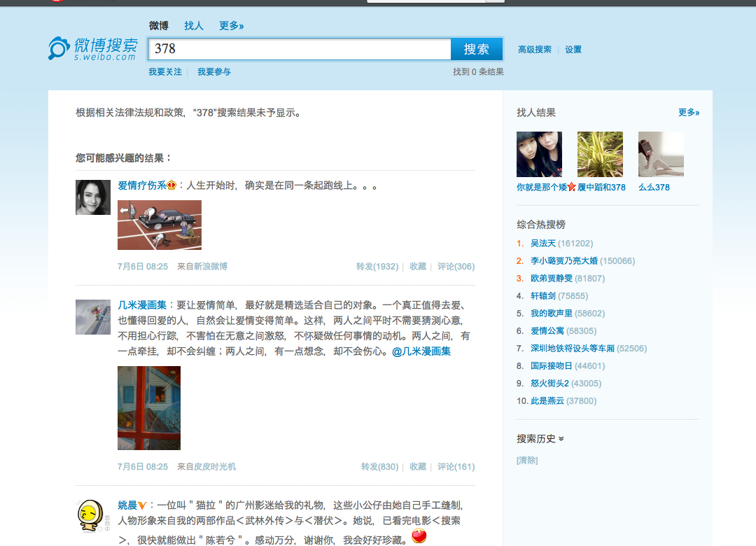Open hot search 李小璐贾乃亮大婚
This screenshot has height=546, width=756.
[x=564, y=261]
